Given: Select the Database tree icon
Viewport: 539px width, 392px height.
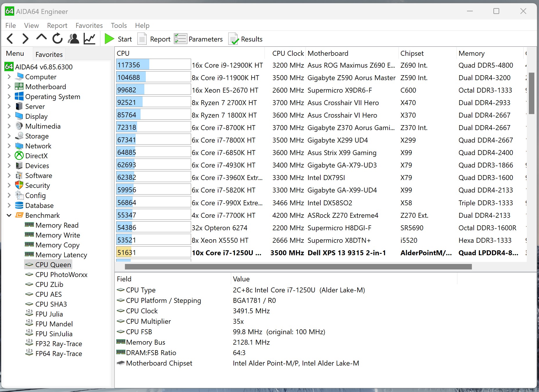Looking at the screenshot, I should pyautogui.click(x=19, y=205).
